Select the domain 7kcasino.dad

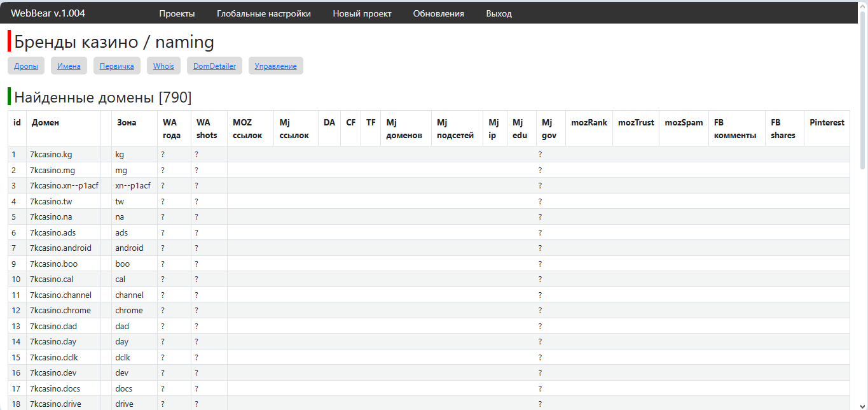(53, 326)
